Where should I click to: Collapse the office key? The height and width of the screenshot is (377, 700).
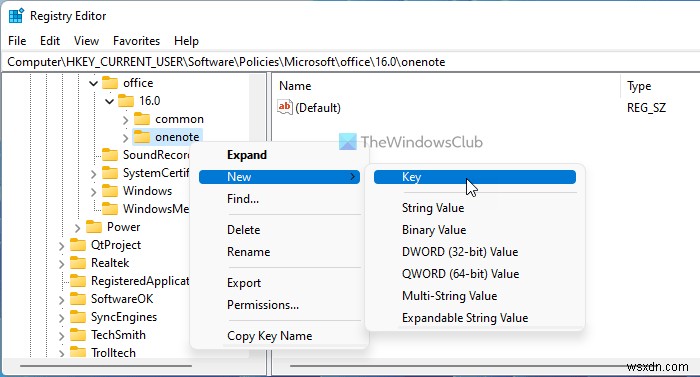93,84
